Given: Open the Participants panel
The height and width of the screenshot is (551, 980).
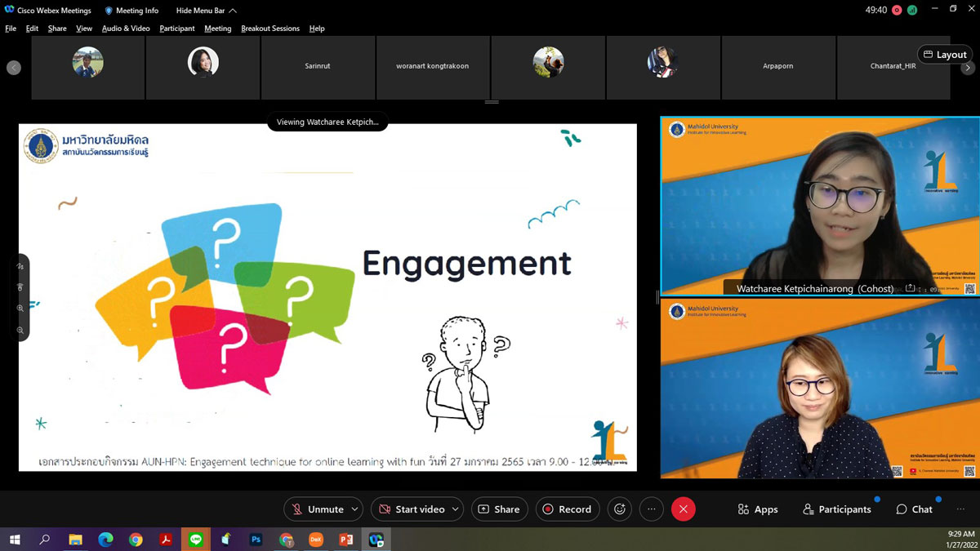Looking at the screenshot, I should (x=836, y=509).
